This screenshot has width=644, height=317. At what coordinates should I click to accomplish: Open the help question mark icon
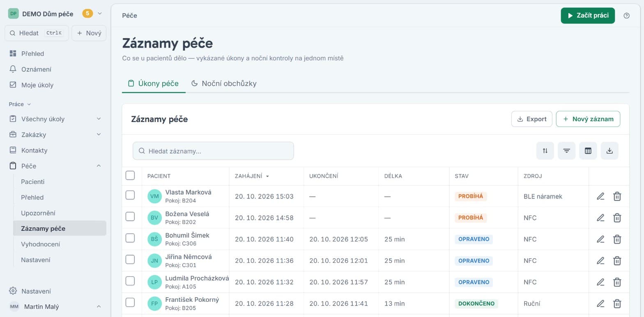[626, 16]
